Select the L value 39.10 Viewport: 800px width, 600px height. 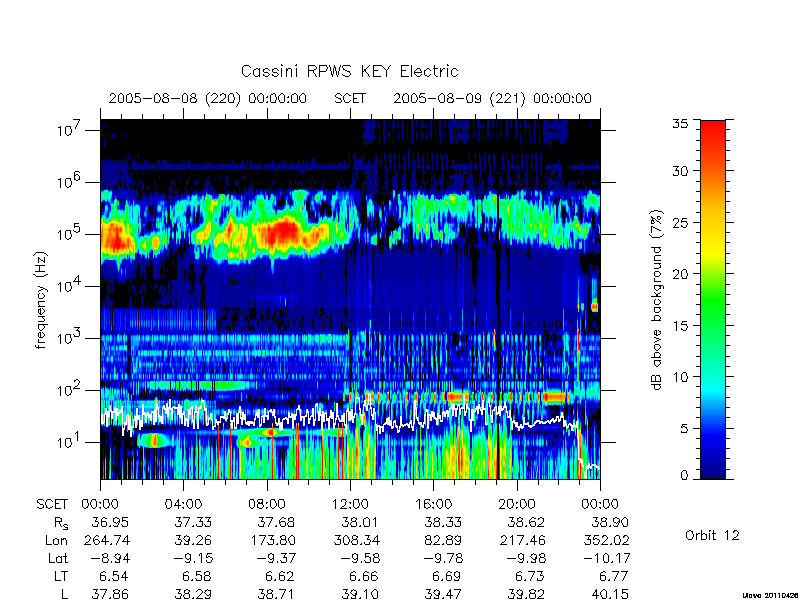[359, 594]
